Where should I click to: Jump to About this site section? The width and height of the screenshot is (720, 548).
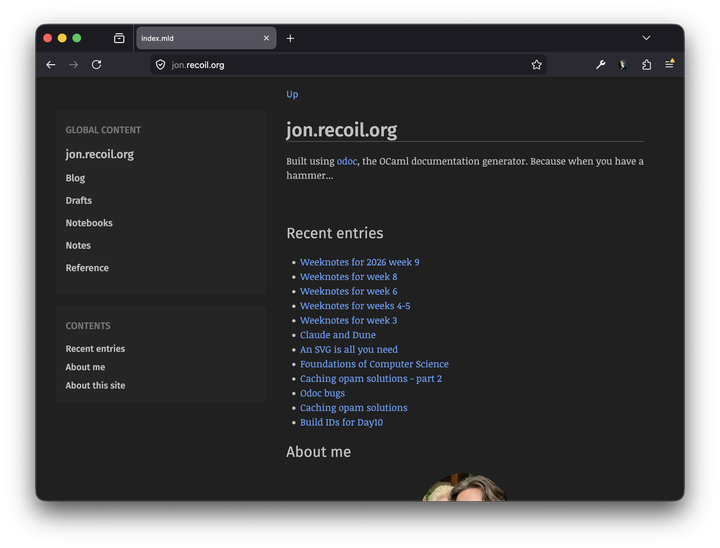95,385
